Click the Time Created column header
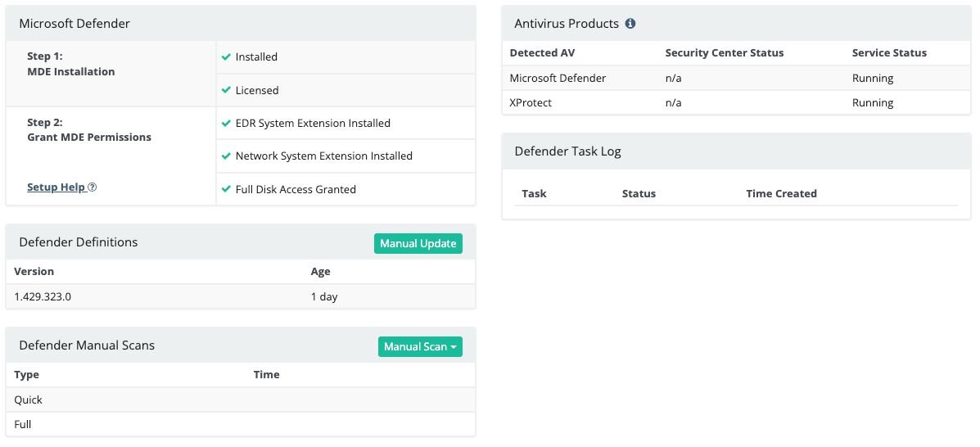 coord(781,194)
